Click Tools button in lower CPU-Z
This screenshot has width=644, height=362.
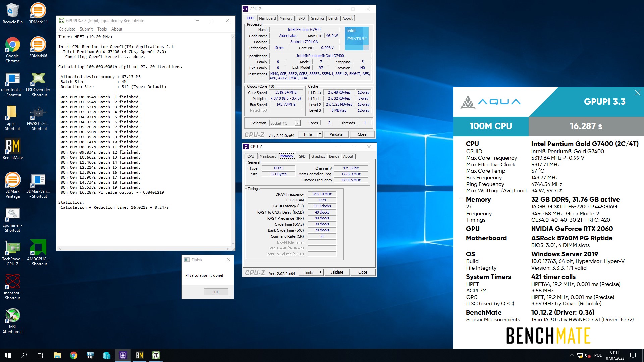click(x=308, y=272)
